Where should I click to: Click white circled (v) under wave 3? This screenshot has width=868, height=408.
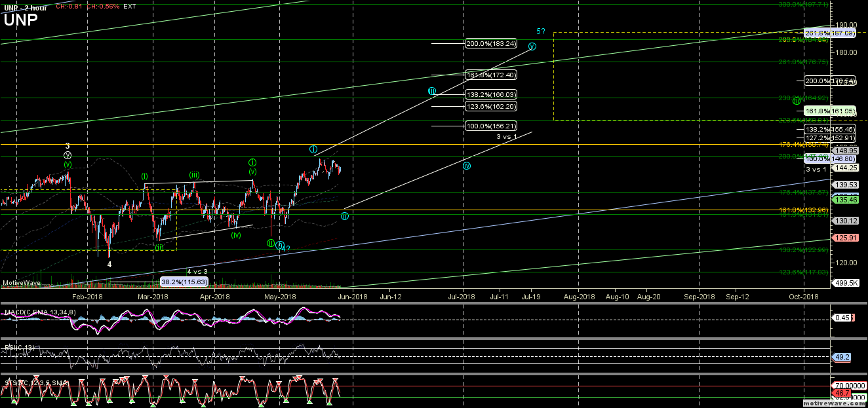tap(68, 155)
